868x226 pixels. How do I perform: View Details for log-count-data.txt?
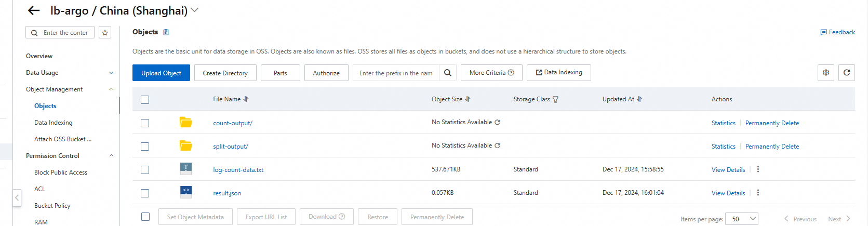coord(728,170)
